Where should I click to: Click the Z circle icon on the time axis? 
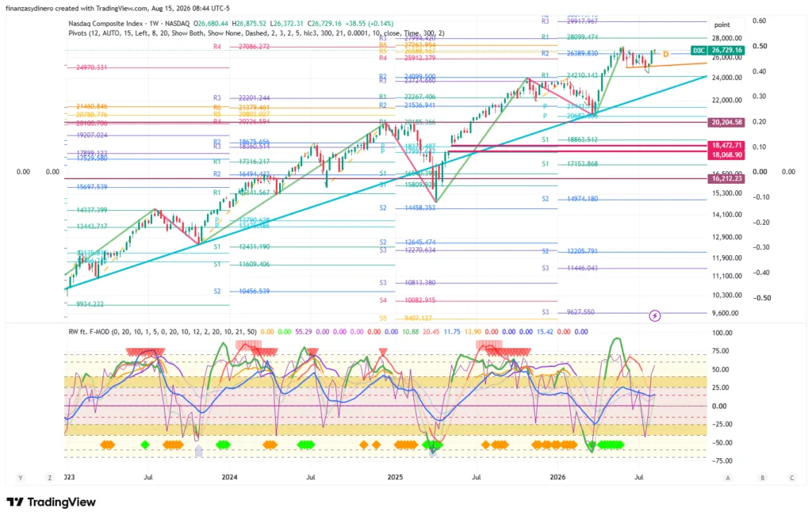(x=50, y=478)
